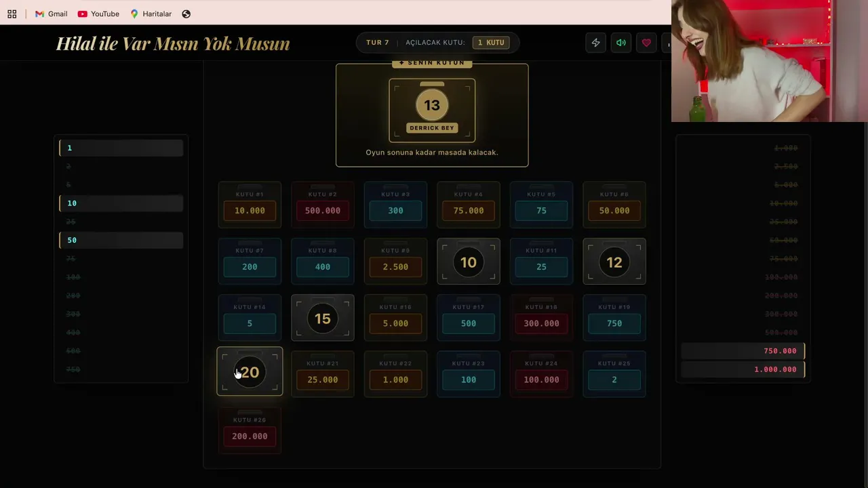Image resolution: width=868 pixels, height=488 pixels.
Task: Click opened Kutu #5 showing 75
Action: (541, 205)
